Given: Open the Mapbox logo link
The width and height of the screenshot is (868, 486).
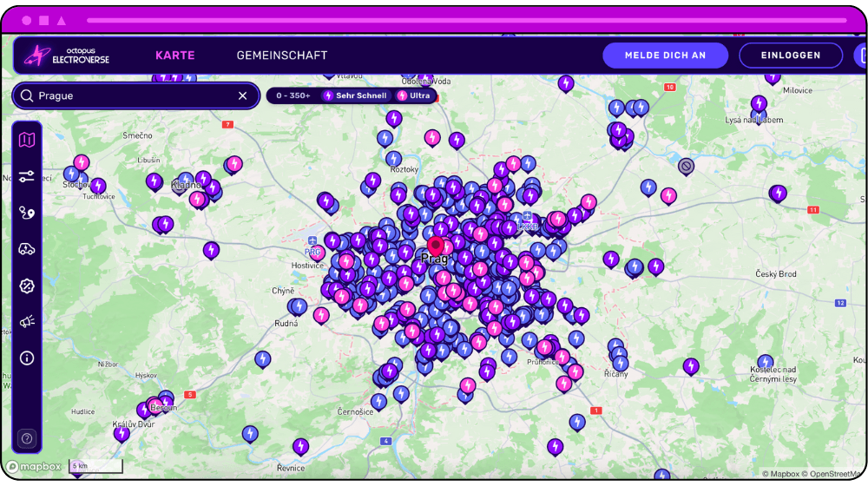Looking at the screenshot, I should pyautogui.click(x=35, y=467).
